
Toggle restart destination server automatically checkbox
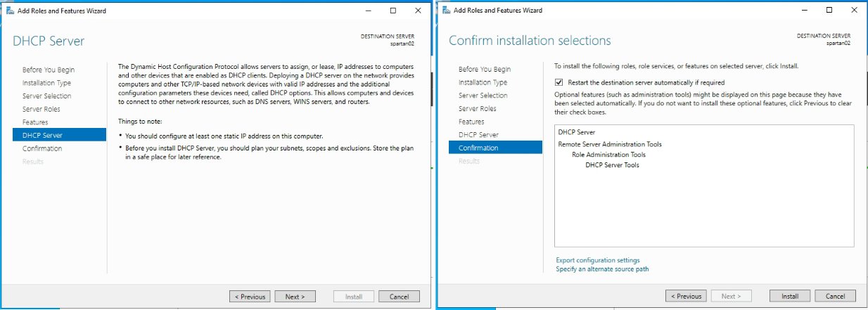[559, 82]
